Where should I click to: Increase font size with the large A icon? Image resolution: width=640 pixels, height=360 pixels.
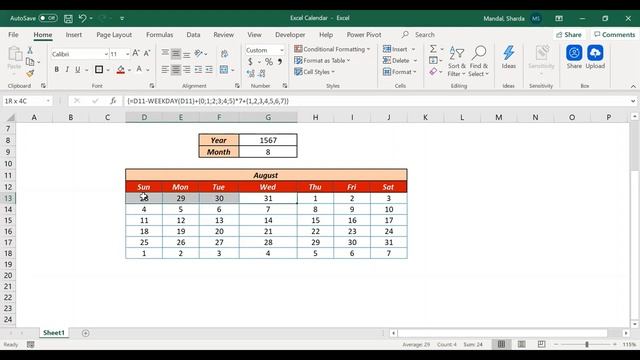pyautogui.click(x=136, y=53)
